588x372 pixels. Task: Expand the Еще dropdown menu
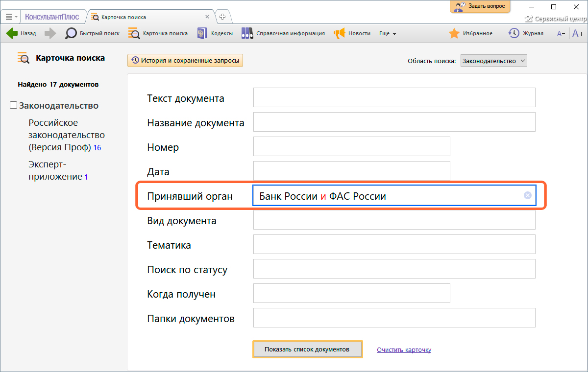pyautogui.click(x=388, y=33)
